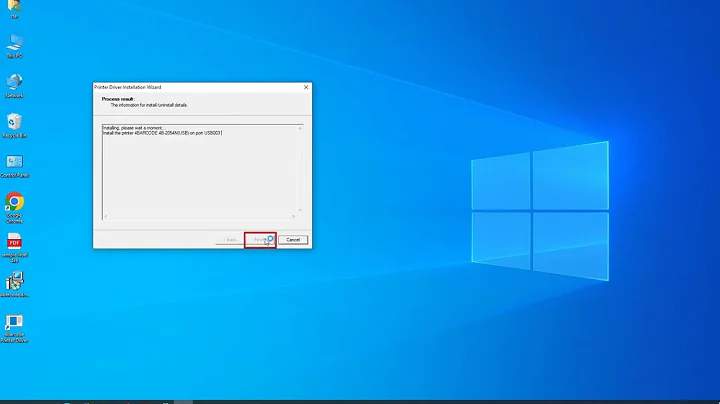The height and width of the screenshot is (404, 720).
Task: Click the log scroll right arrow
Action: [x=293, y=216]
